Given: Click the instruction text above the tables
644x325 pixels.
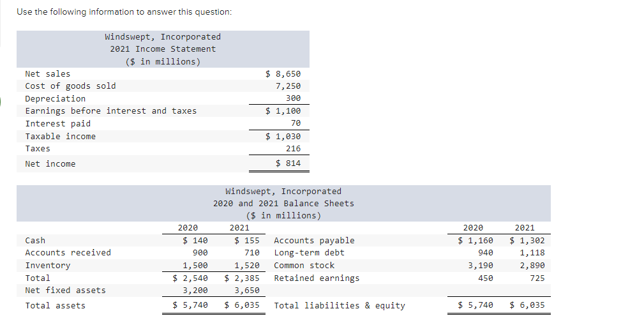Looking at the screenshot, I should pyautogui.click(x=124, y=12).
